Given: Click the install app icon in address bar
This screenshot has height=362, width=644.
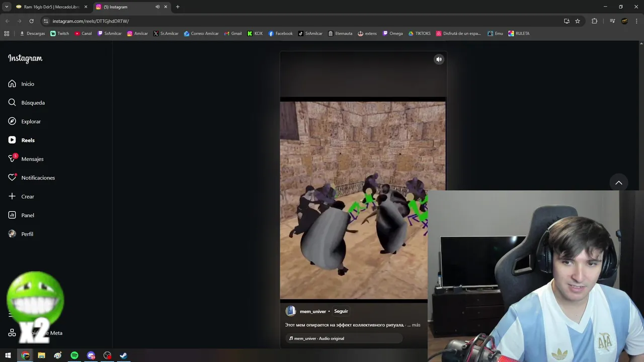Looking at the screenshot, I should 567,21.
